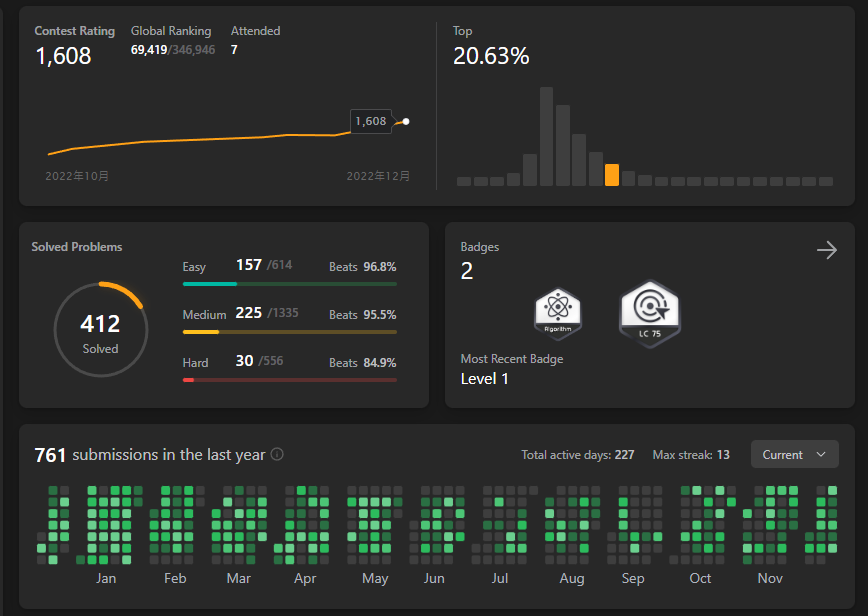Select the Global Ranking 69,419 value
This screenshot has width=868, height=616.
(x=149, y=50)
